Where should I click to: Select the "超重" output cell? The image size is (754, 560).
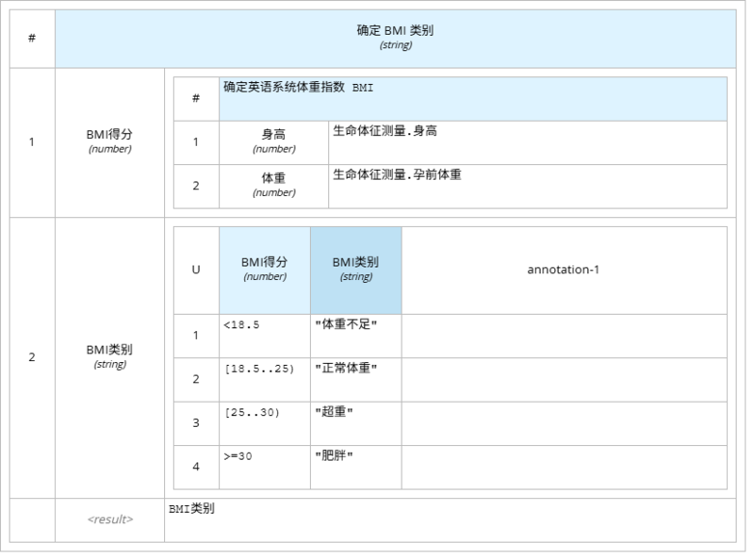click(x=355, y=422)
